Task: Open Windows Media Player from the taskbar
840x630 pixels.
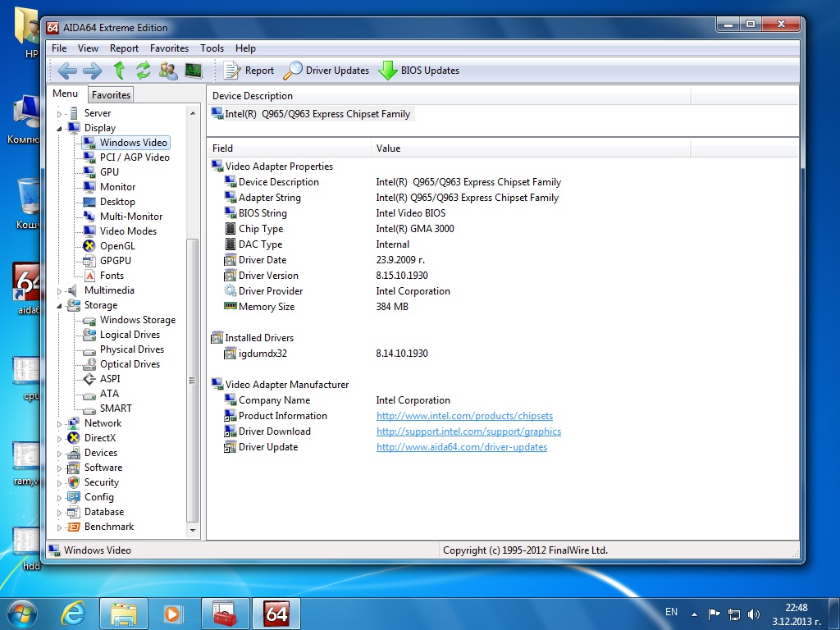Action: [x=174, y=614]
